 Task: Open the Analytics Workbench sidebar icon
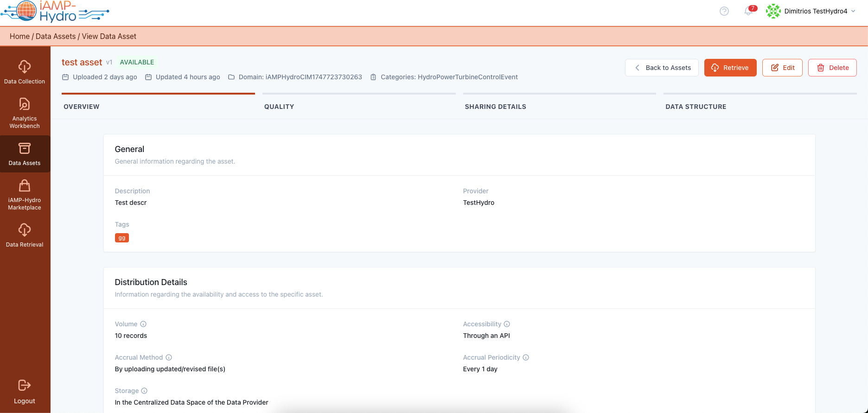click(25, 113)
